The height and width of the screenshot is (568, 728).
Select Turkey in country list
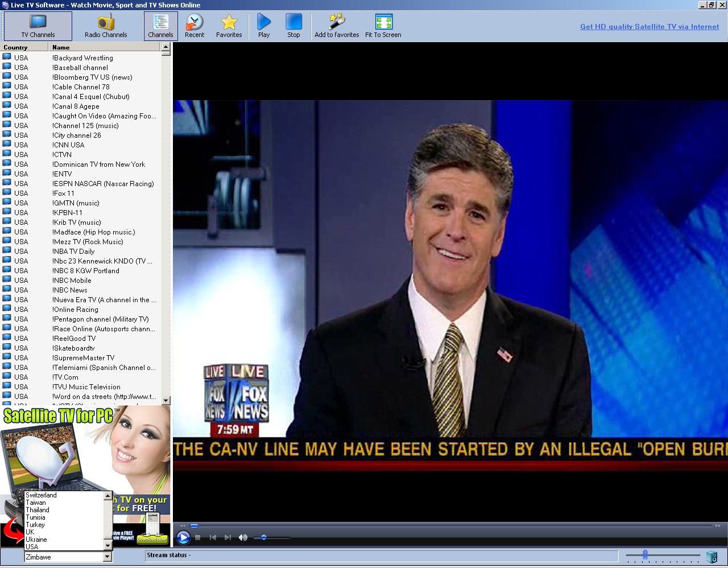tap(35, 525)
